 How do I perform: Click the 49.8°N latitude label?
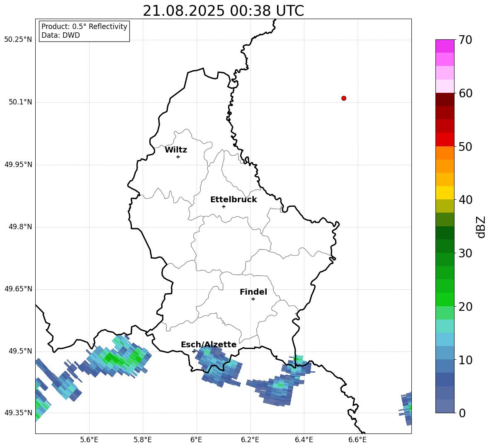tap(20, 227)
